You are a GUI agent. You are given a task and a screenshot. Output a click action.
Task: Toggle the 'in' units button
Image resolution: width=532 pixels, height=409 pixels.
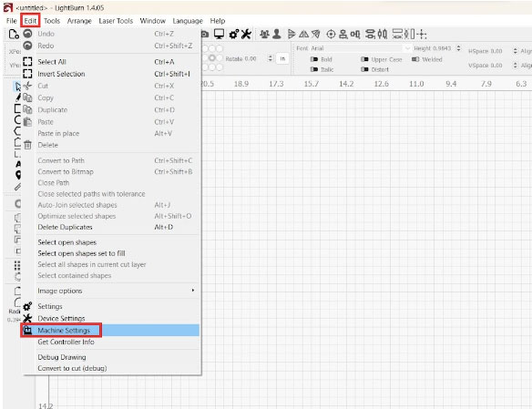tap(282, 58)
